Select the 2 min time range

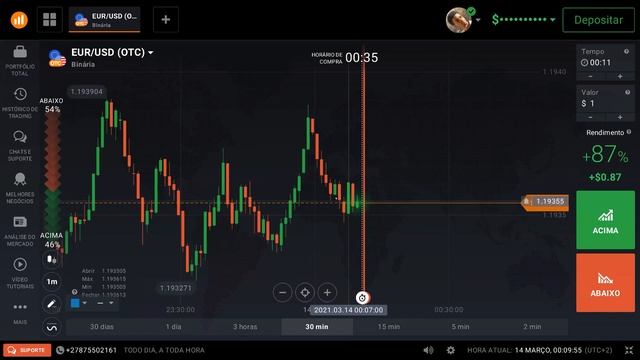532,327
